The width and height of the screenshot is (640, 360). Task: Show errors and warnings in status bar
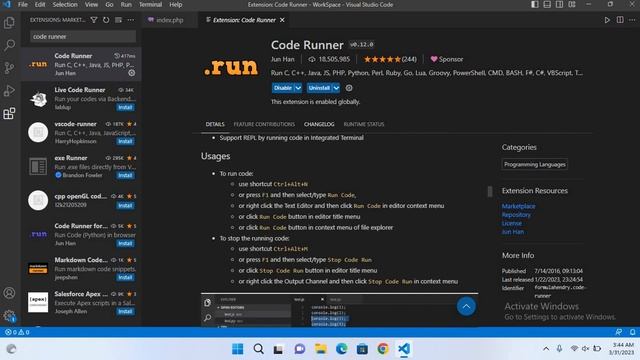[x=17, y=332]
